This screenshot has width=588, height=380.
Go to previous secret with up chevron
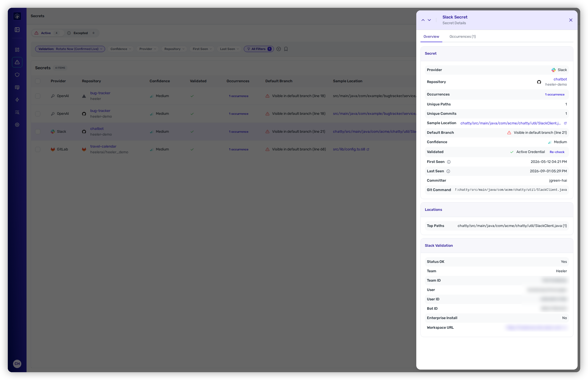pyautogui.click(x=423, y=20)
